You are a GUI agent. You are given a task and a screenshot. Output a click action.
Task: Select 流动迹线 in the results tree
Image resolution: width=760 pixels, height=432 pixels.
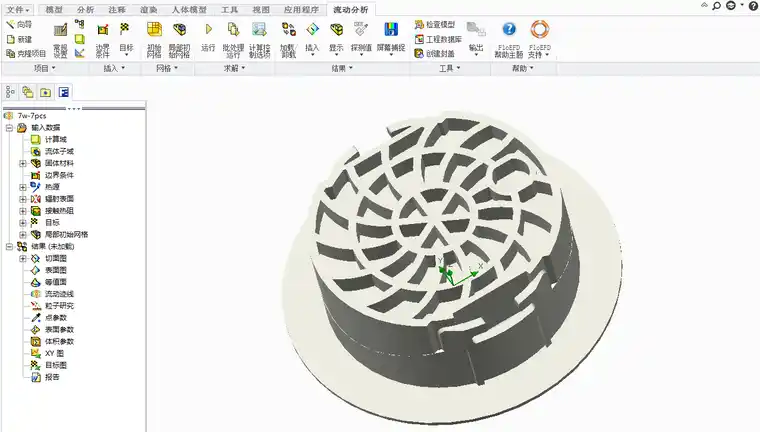click(x=58, y=294)
